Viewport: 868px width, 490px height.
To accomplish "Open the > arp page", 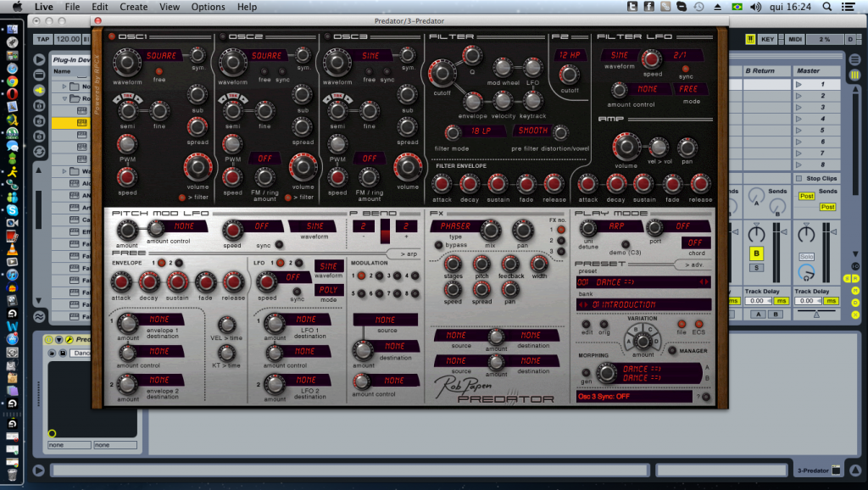I will coord(410,254).
